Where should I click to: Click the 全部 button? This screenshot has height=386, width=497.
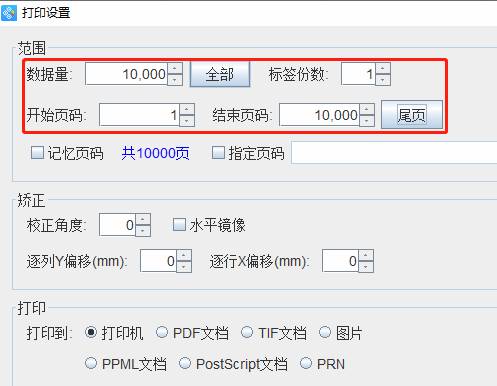[x=220, y=74]
